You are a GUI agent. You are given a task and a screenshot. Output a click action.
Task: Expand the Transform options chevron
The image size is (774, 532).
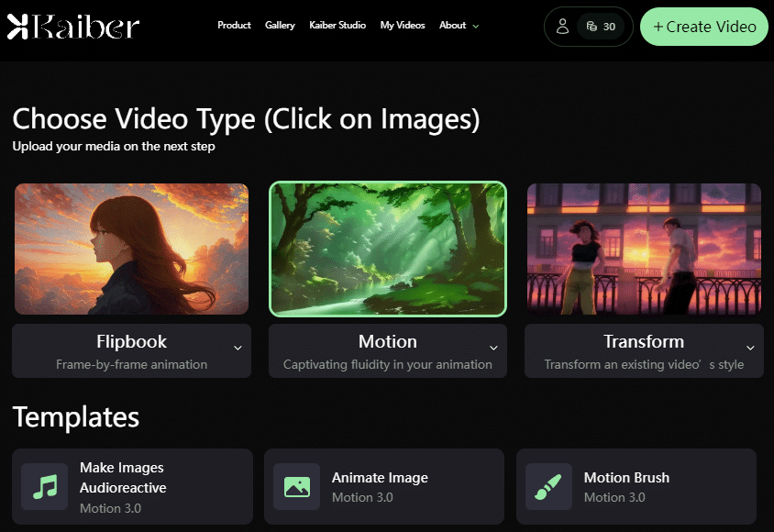[750, 348]
